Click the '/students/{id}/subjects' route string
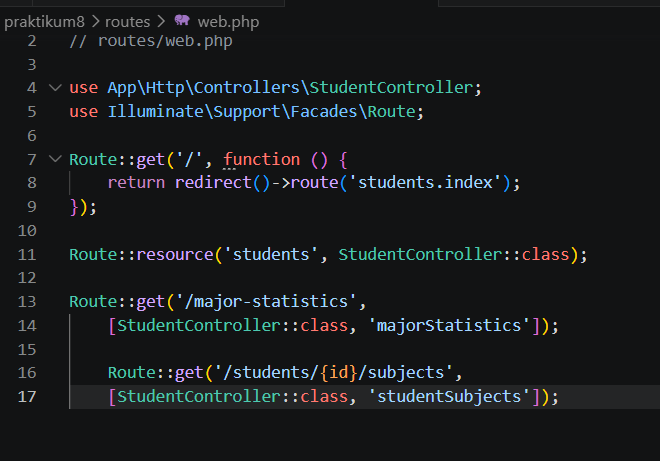This screenshot has width=660, height=461. pos(333,373)
